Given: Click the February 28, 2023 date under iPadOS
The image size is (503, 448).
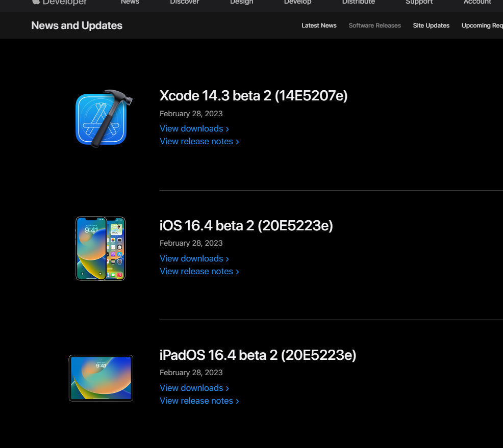Looking at the screenshot, I should tap(191, 373).
